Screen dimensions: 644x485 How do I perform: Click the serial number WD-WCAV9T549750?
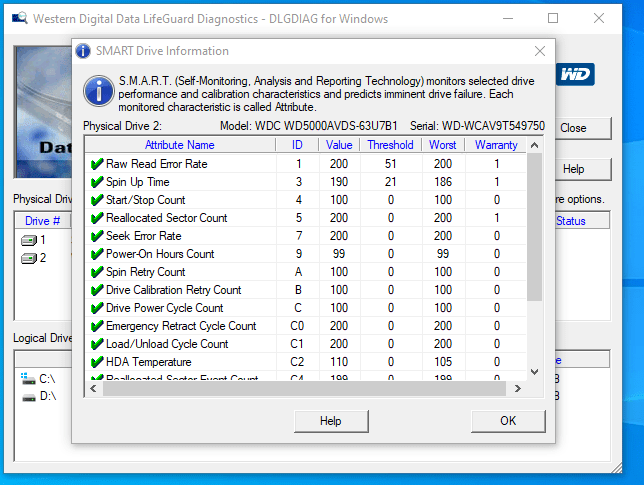tap(493, 126)
